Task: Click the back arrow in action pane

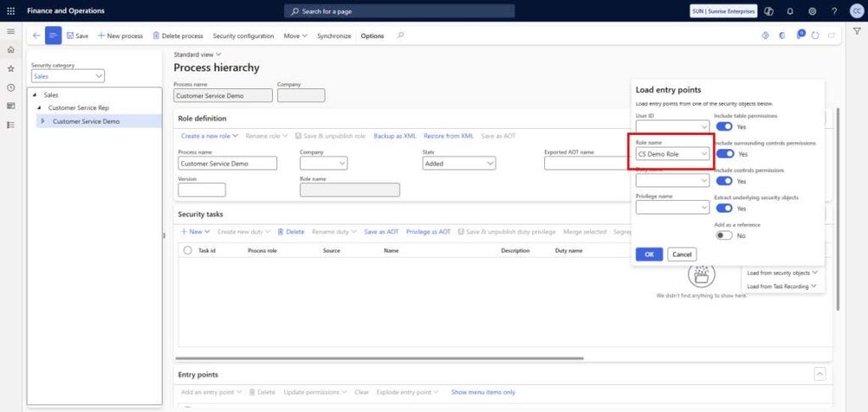Action: pos(36,36)
